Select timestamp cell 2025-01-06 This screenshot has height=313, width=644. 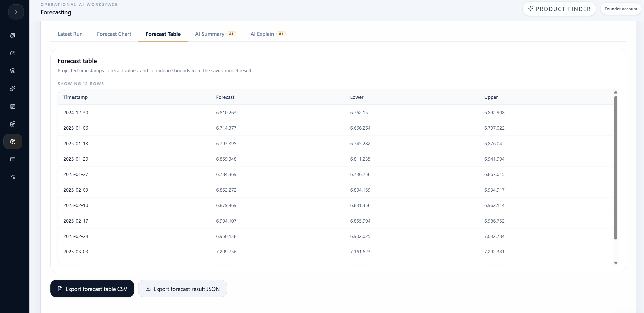click(x=76, y=128)
